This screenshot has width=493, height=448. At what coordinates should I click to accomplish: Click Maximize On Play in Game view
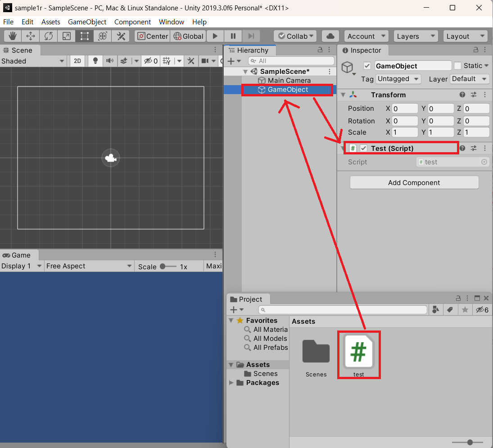coord(214,266)
